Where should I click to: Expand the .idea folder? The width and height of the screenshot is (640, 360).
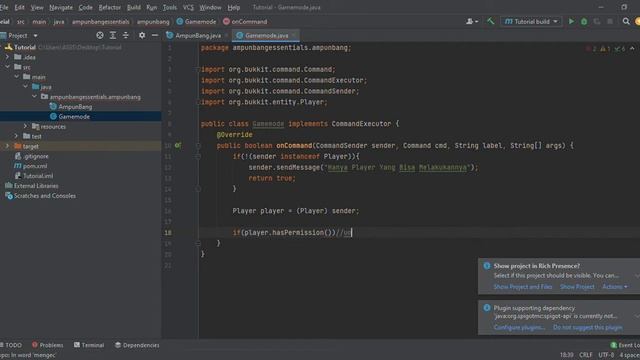[x=7, y=57]
